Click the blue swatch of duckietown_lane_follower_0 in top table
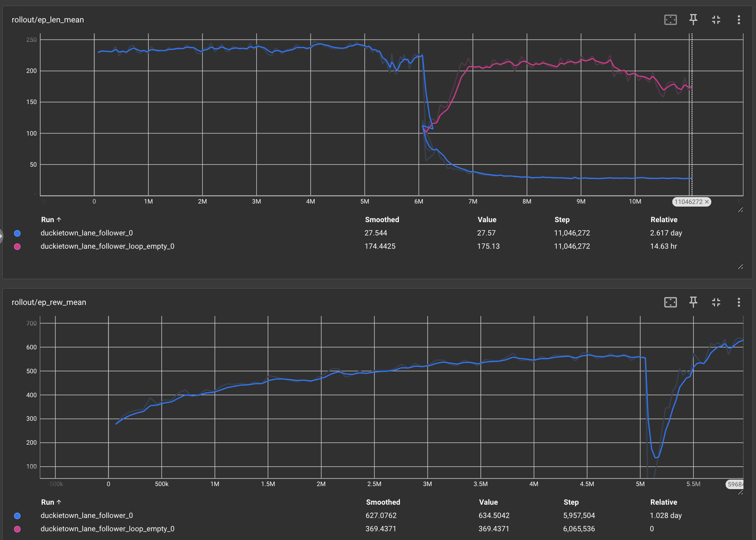 [x=17, y=233]
